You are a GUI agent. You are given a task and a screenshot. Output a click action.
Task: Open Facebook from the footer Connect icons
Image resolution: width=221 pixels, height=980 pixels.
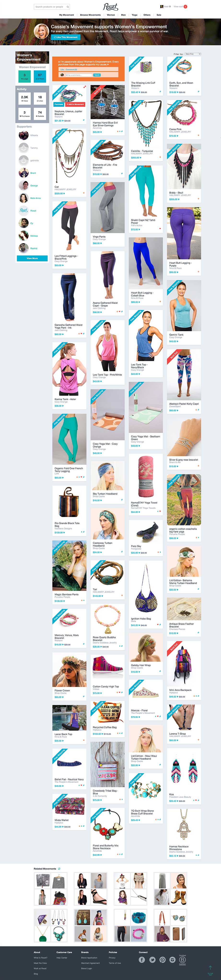(x=142, y=959)
